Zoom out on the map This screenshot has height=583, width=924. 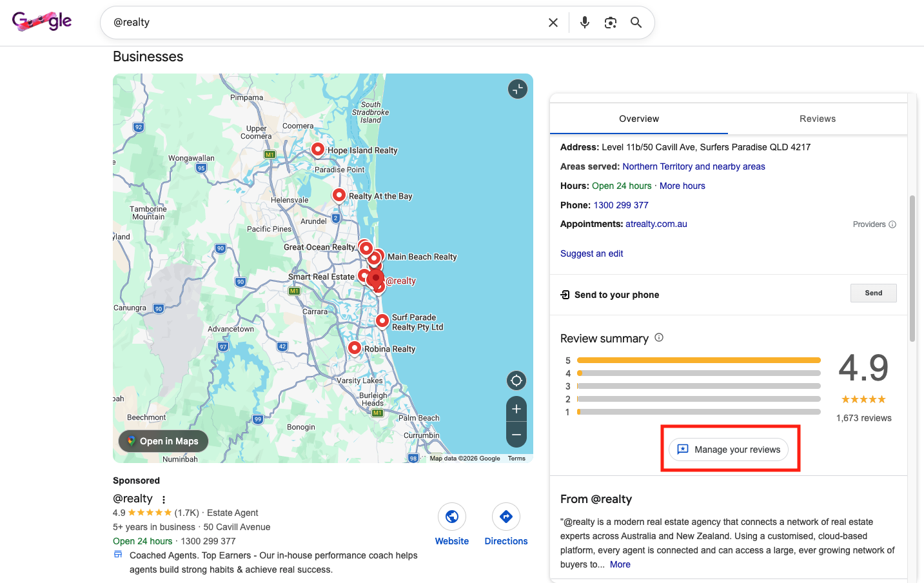(x=516, y=435)
